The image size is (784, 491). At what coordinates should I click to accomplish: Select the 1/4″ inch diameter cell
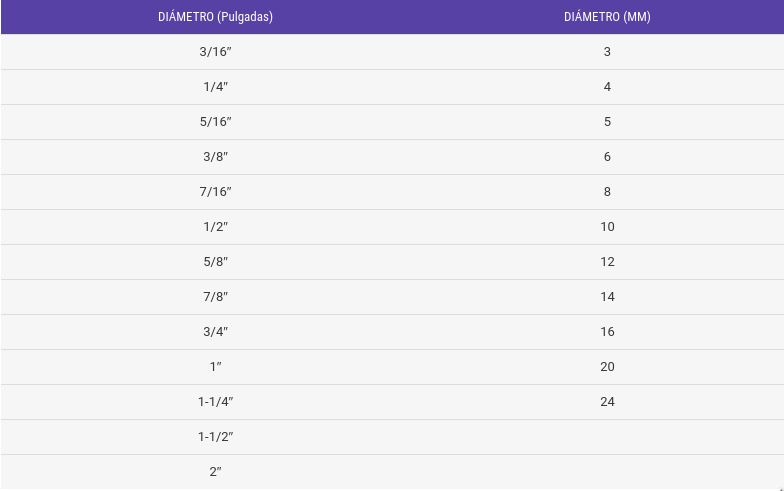(215, 87)
